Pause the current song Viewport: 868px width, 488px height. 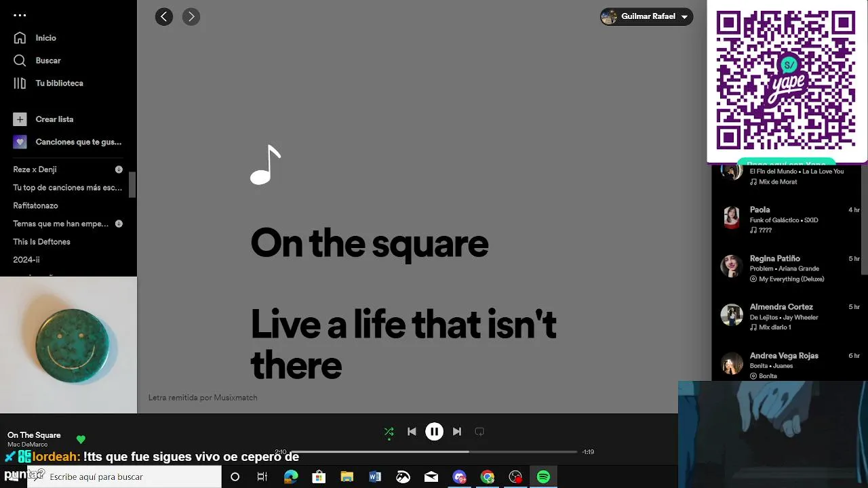tap(434, 432)
